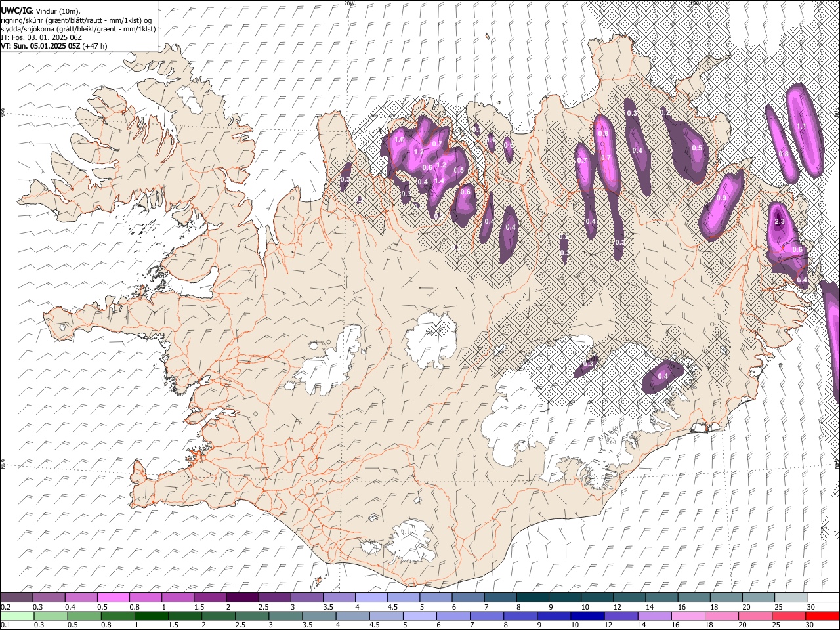Click the 2.3 precipitation value on the map
Screen dimensions: 840x630
(x=780, y=222)
